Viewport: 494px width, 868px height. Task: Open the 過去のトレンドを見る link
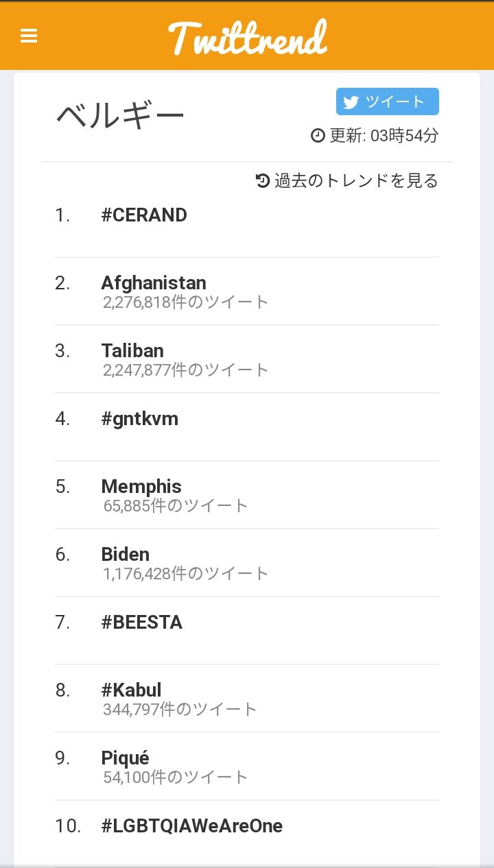click(x=355, y=181)
